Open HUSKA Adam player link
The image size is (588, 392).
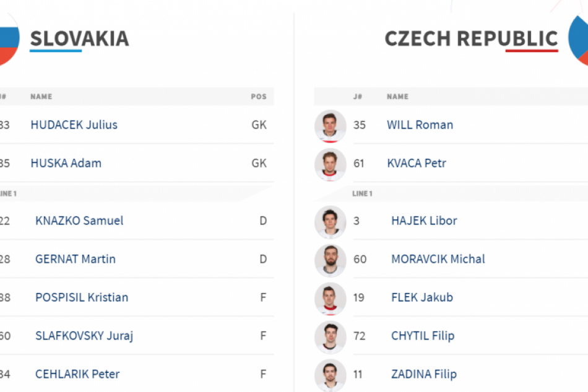tap(66, 163)
